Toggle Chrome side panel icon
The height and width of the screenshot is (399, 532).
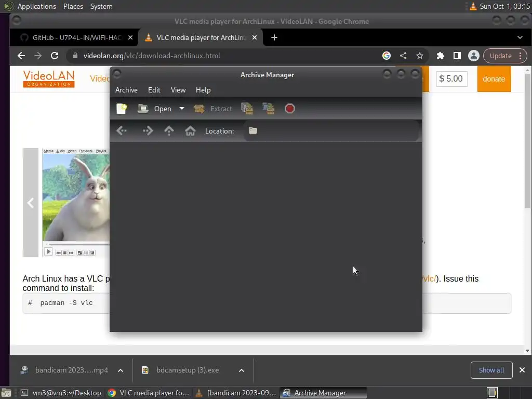[457, 56]
